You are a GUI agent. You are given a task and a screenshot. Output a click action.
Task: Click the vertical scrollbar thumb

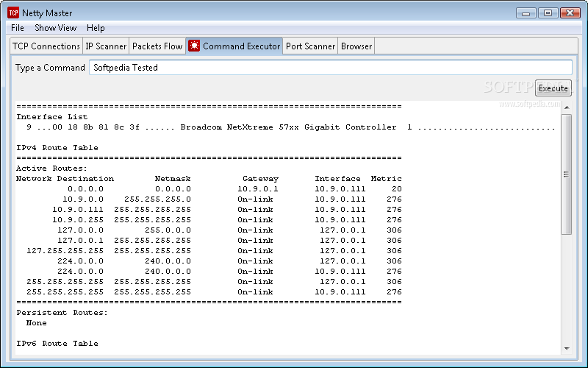tap(566, 174)
